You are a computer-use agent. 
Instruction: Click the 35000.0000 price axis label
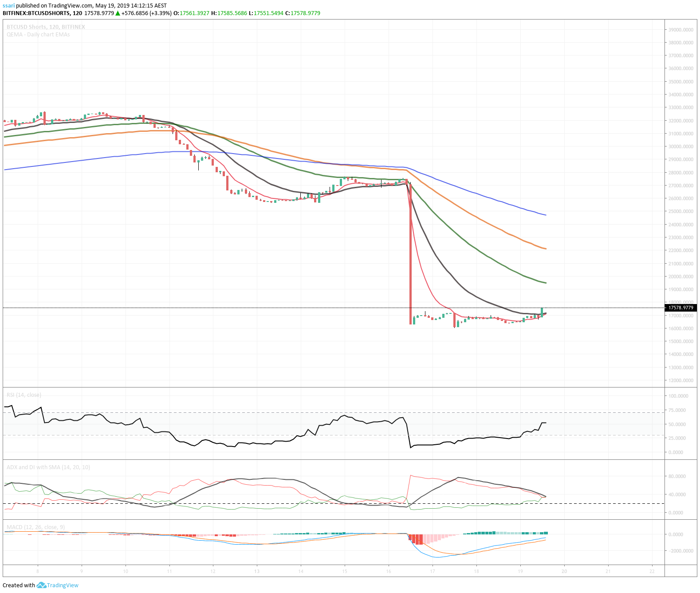(681, 82)
